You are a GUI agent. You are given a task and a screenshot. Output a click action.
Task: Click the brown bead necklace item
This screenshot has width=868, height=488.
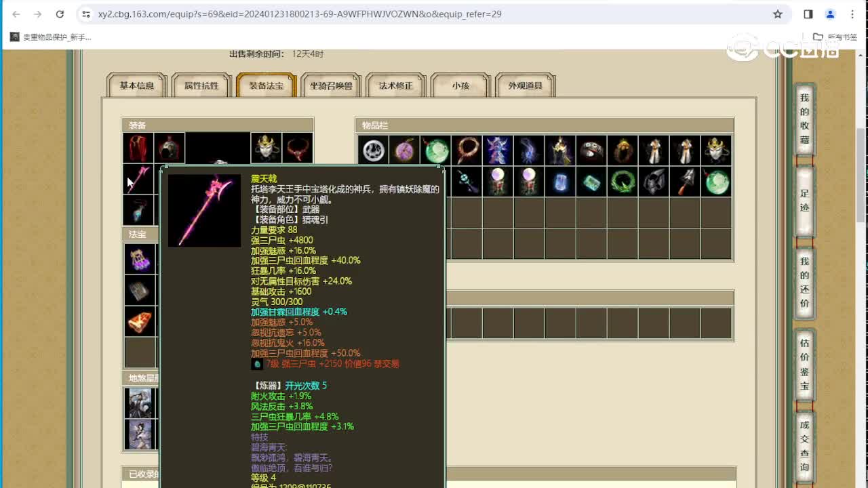[623, 150]
